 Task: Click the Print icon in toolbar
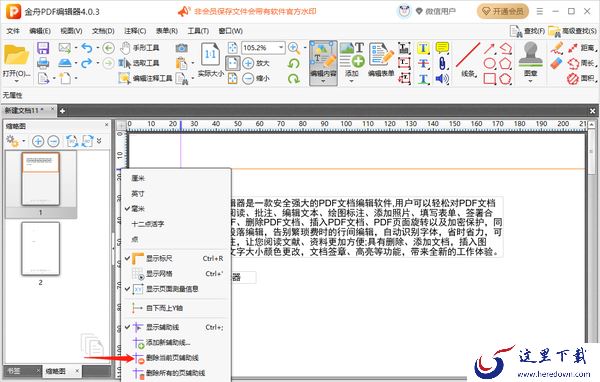pos(43,63)
